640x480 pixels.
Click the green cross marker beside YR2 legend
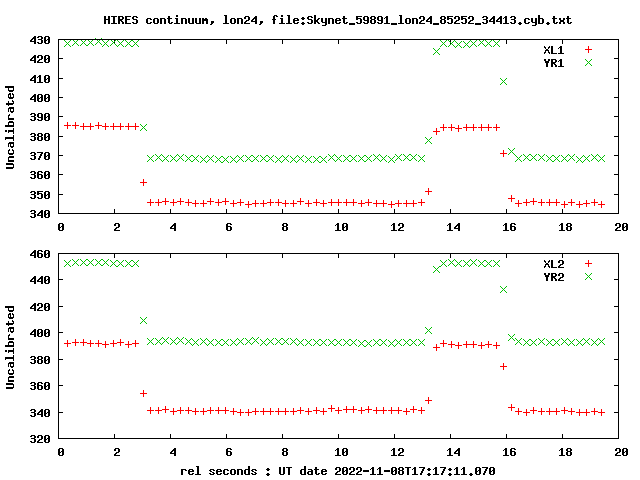coord(588,277)
